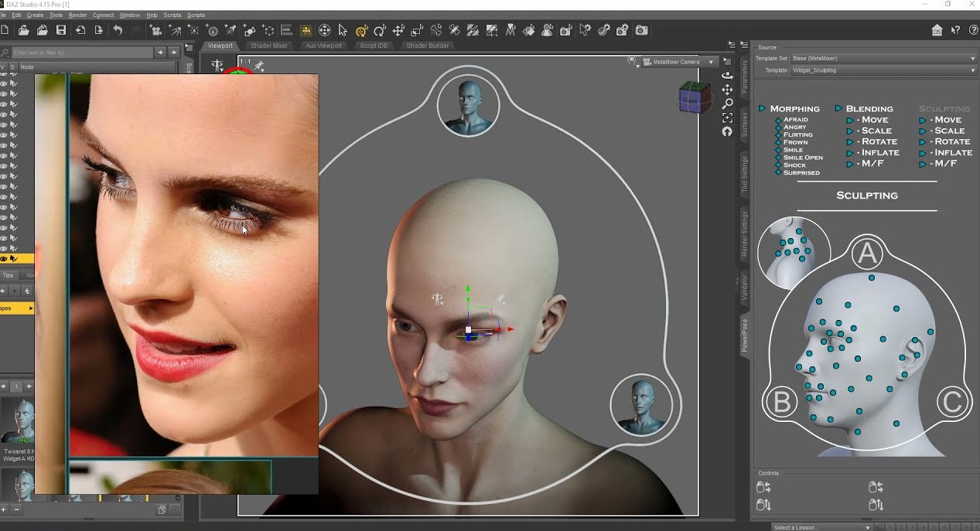Switch to the Shader Mixer tab

(268, 46)
